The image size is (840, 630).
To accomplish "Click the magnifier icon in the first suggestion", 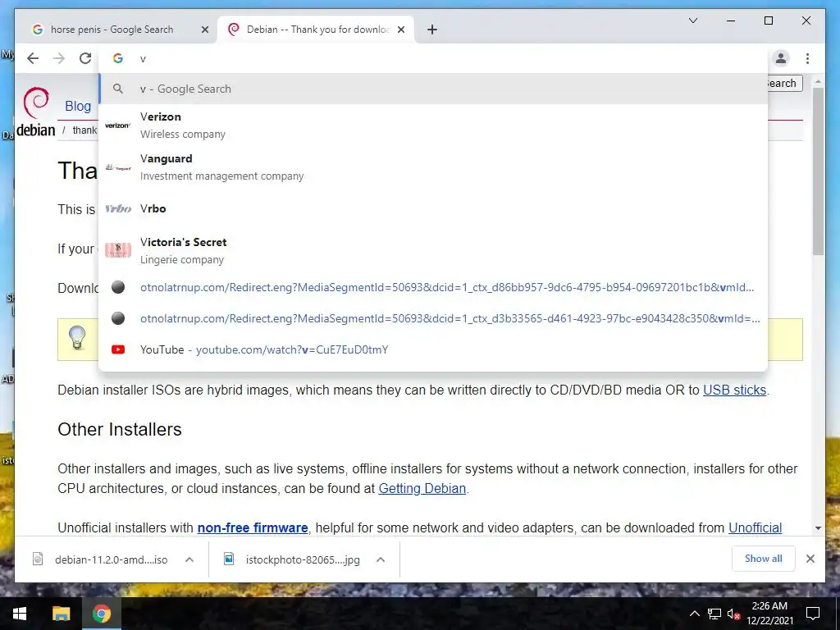I will coord(118,89).
